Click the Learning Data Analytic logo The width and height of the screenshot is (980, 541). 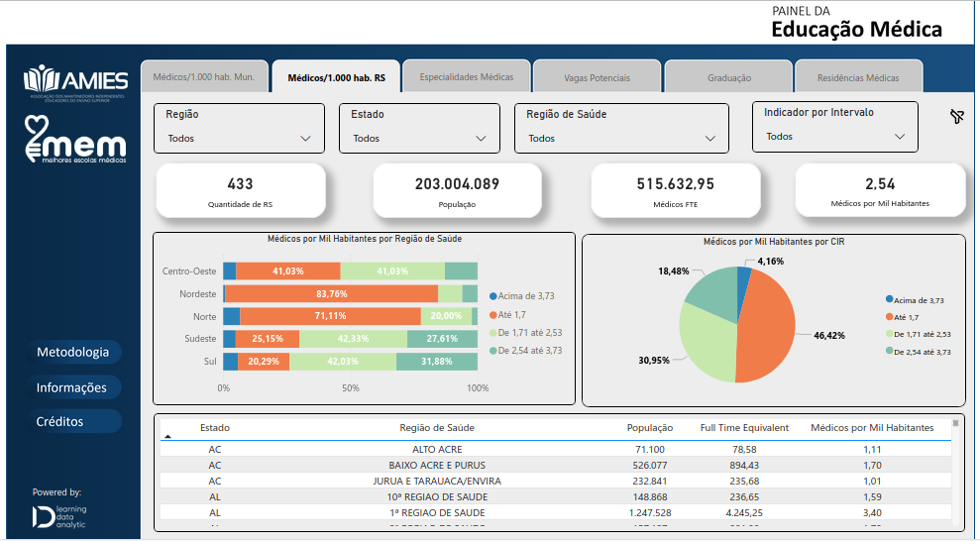coord(59,515)
